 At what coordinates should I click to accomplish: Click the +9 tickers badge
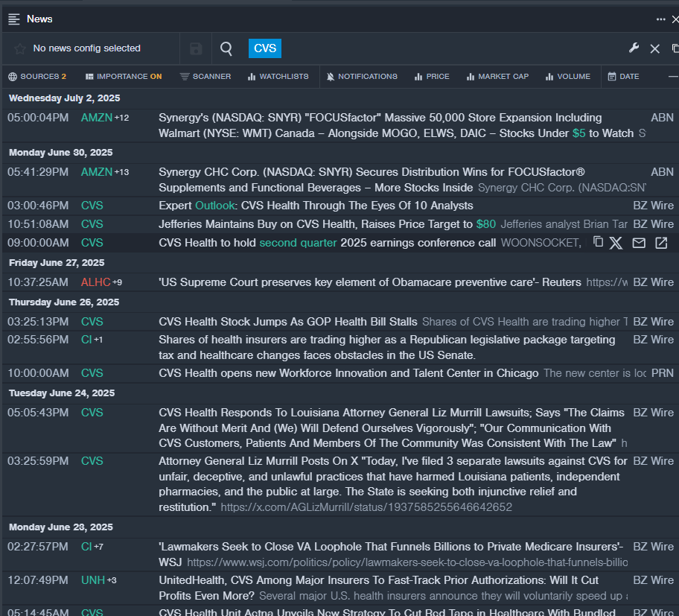[x=118, y=282]
